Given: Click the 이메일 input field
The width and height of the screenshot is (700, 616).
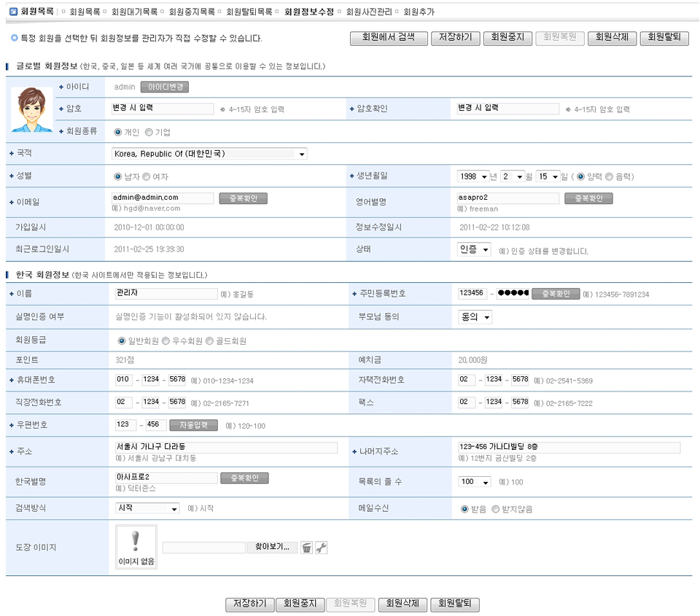Looking at the screenshot, I should 163,198.
